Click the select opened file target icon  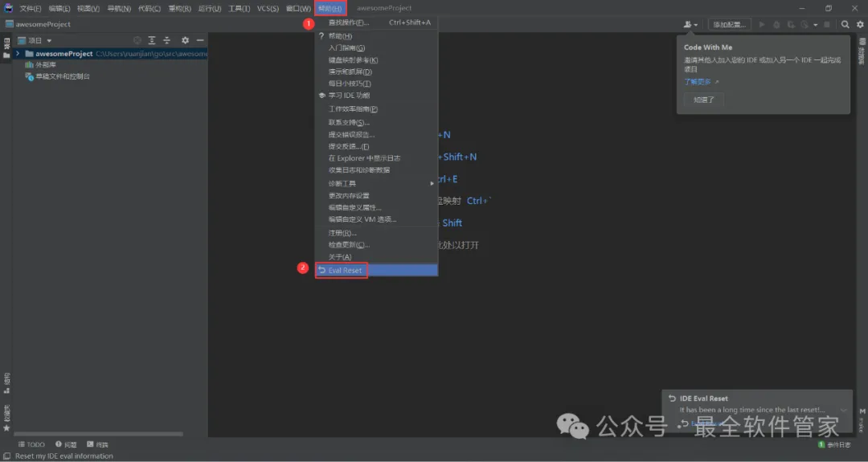137,40
